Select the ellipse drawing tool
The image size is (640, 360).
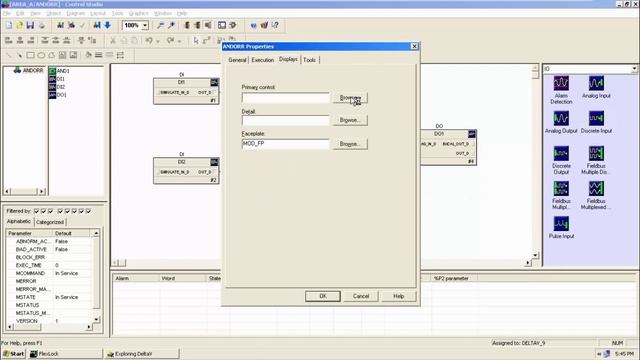point(41,55)
